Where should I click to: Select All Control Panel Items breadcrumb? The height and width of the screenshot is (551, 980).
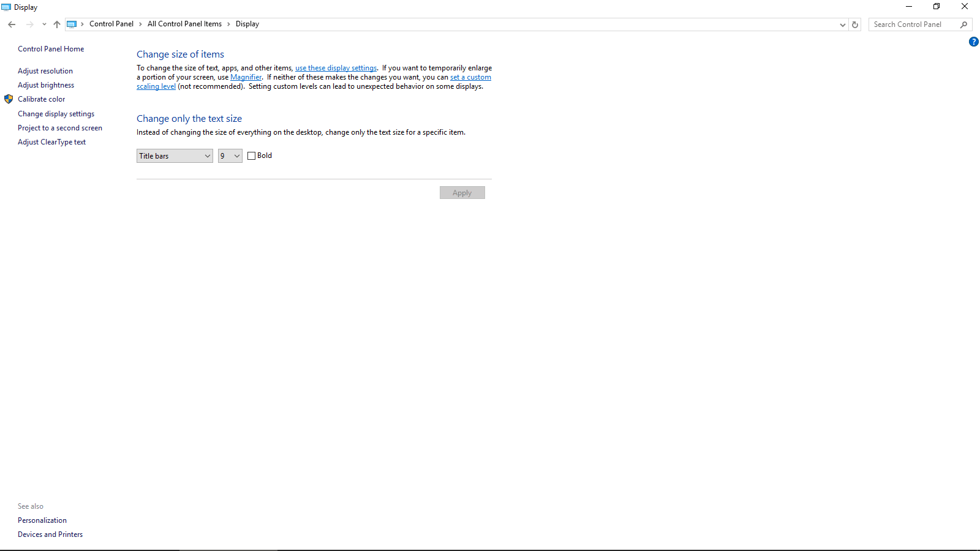pyautogui.click(x=184, y=24)
